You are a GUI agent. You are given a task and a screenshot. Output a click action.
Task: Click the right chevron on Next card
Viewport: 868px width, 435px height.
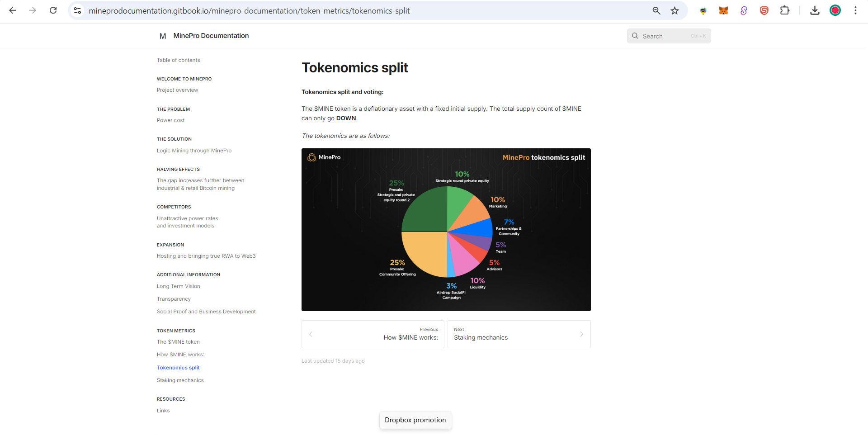[x=581, y=334]
